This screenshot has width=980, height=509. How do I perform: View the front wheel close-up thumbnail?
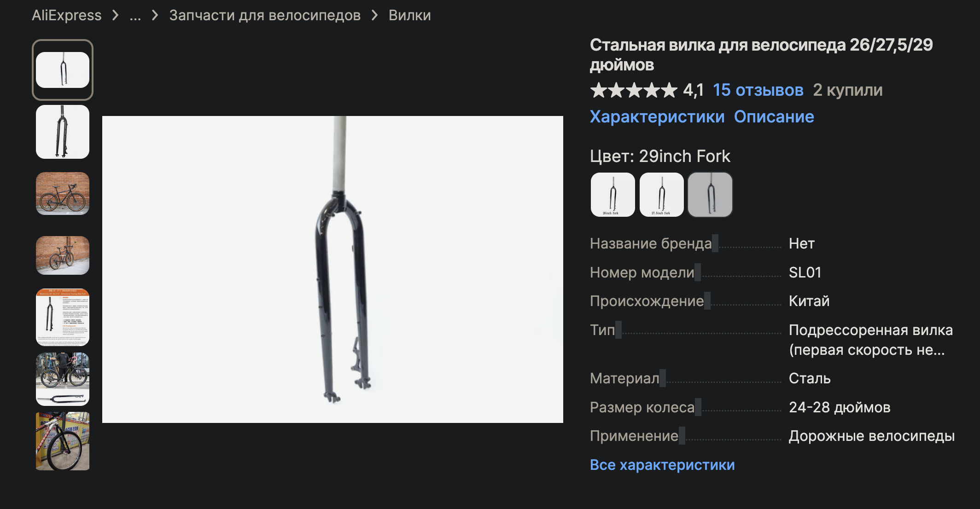pos(63,441)
